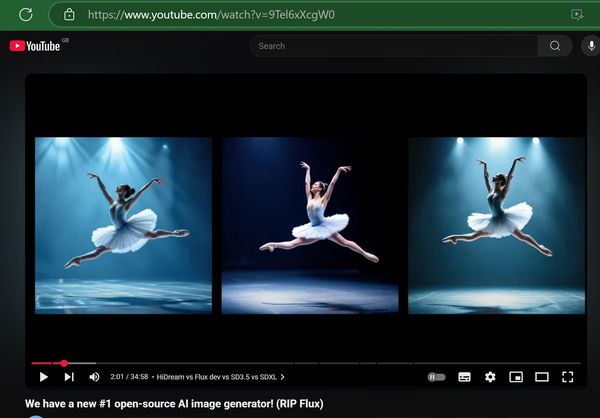Viewport: 600px width, 418px height.
Task: Click the video title about open-source AI generator
Action: 174,404
